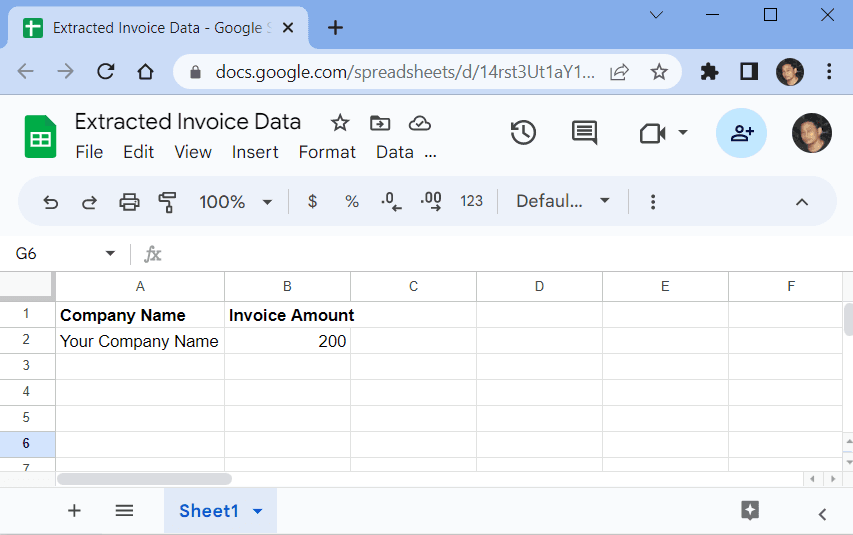The image size is (853, 535).
Task: Click the redo arrow in toolbar
Action: point(89,202)
